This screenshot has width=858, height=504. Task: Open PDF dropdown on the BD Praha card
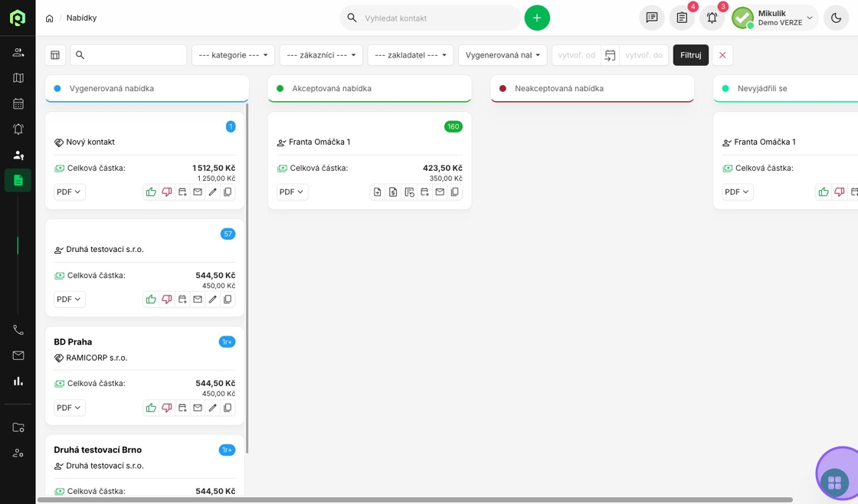[x=69, y=408]
